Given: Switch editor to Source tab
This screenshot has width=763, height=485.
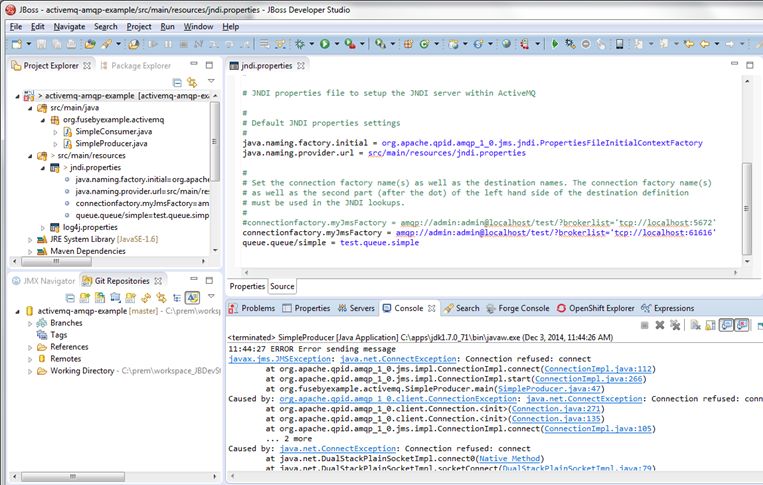Looking at the screenshot, I should click(282, 286).
